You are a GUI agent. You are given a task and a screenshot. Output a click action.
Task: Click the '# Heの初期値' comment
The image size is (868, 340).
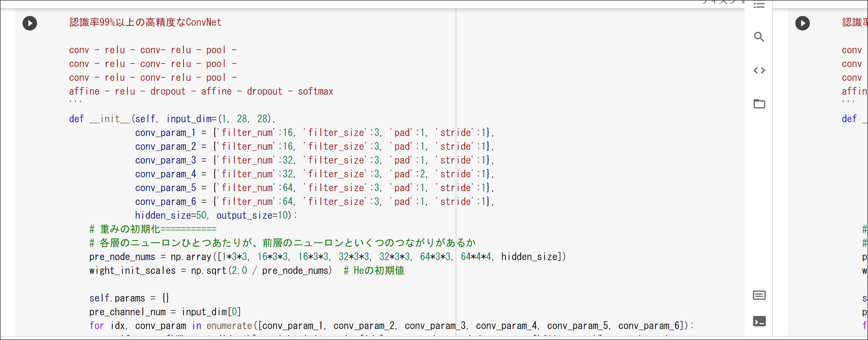point(374,271)
